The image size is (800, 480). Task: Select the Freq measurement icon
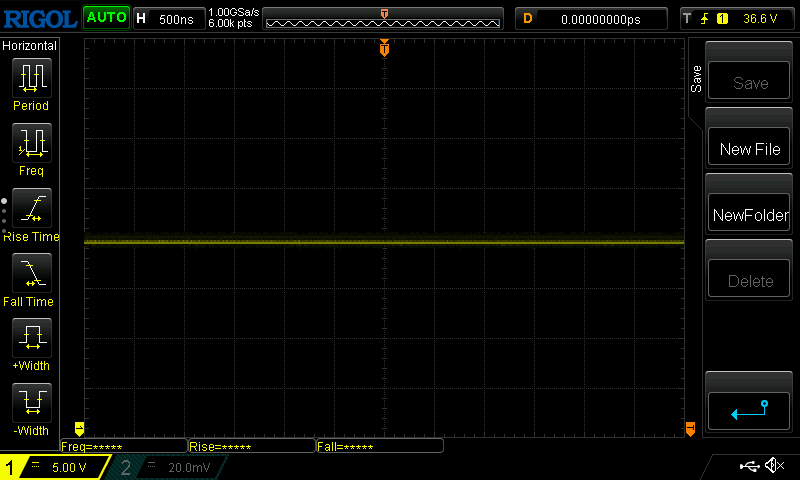[x=32, y=142]
